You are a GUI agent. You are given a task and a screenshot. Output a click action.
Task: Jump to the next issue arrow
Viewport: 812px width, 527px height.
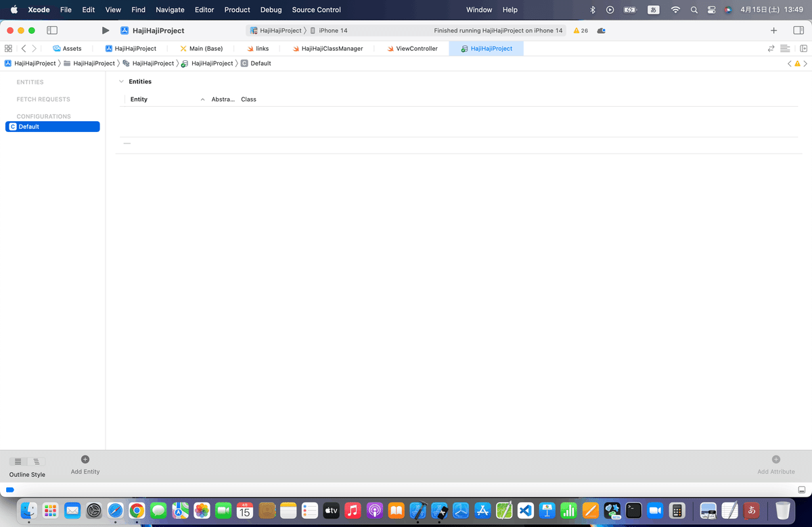point(805,64)
